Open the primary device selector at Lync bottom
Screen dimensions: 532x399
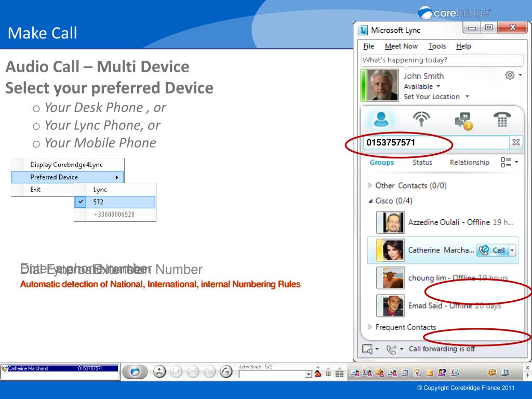pyautogui.click(x=370, y=349)
